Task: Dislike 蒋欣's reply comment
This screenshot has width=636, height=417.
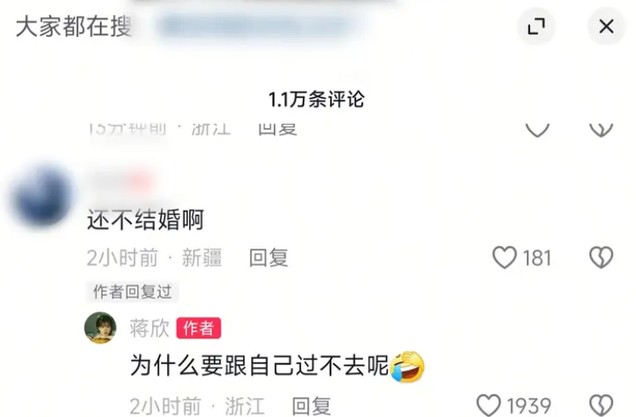Action: click(601, 405)
